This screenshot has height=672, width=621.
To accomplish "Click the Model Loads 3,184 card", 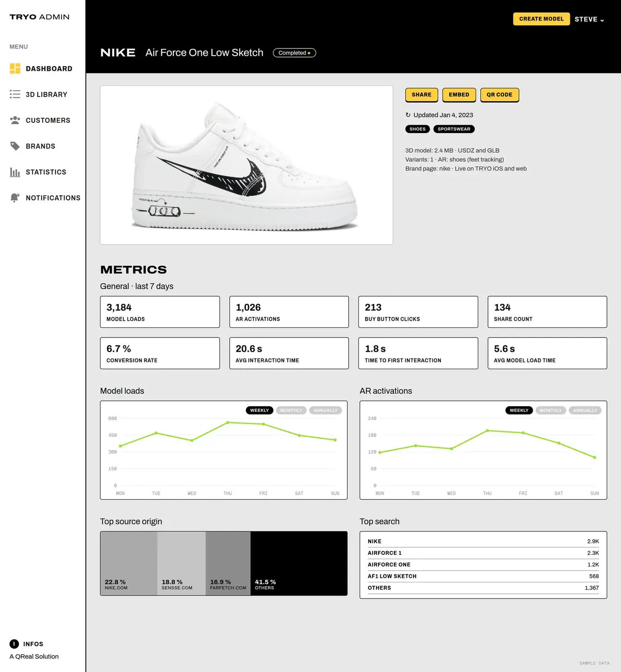I will pos(160,312).
